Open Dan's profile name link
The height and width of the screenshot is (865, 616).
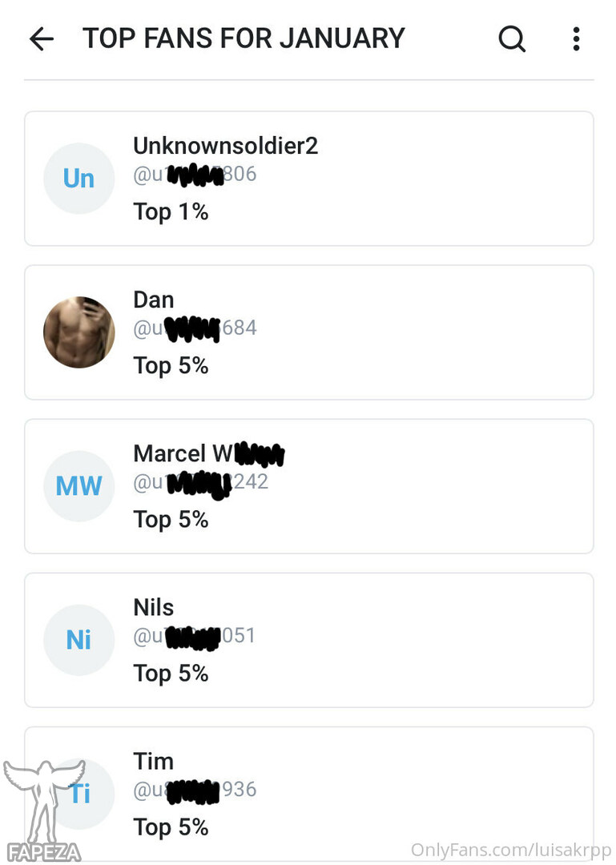click(x=153, y=300)
